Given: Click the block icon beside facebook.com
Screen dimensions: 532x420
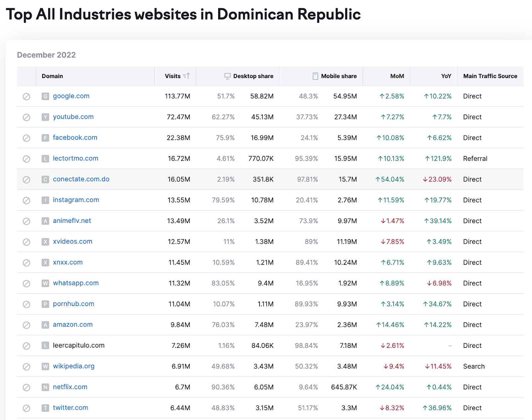Looking at the screenshot, I should 26,138.
